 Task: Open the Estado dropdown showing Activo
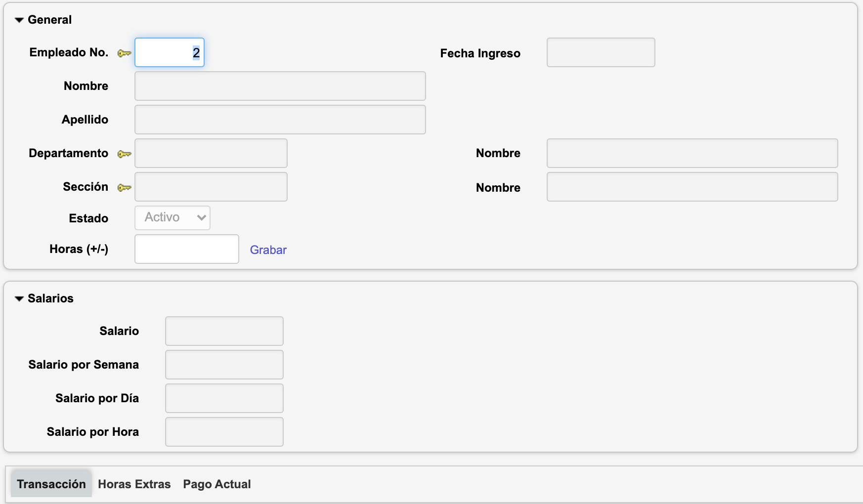pyautogui.click(x=173, y=218)
